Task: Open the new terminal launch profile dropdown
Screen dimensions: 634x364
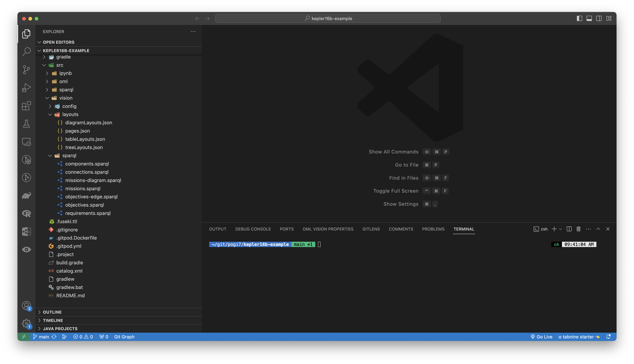Action: 560,229
